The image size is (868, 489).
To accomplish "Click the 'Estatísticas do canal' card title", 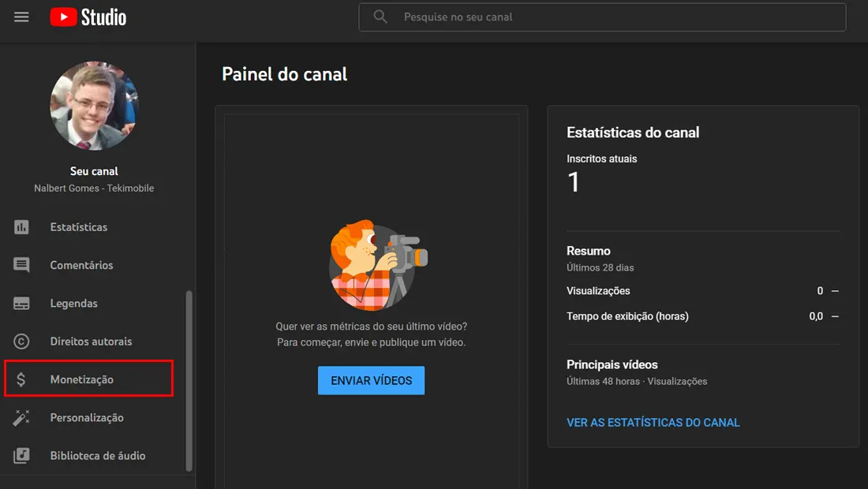I will pyautogui.click(x=633, y=133).
